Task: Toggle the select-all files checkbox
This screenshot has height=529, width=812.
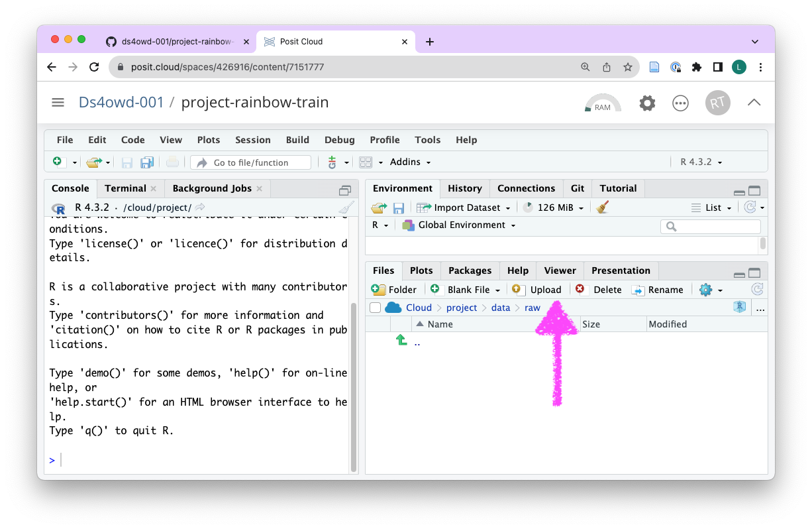Action: [375, 308]
